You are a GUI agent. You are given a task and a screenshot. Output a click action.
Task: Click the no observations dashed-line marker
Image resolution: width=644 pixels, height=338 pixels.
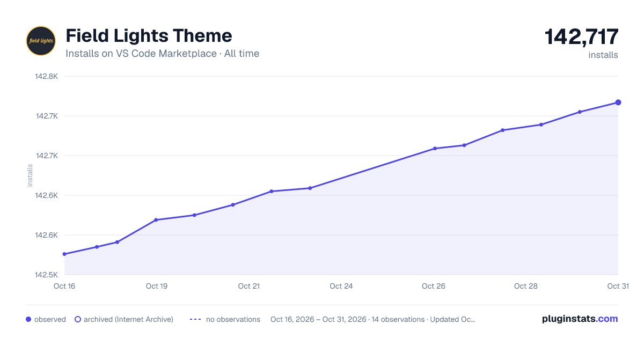195,319
